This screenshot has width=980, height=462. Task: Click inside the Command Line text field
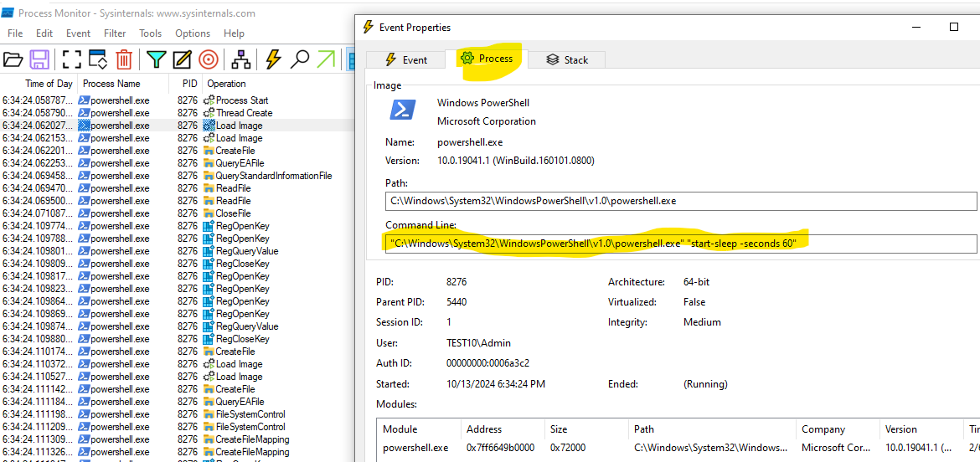point(681,244)
